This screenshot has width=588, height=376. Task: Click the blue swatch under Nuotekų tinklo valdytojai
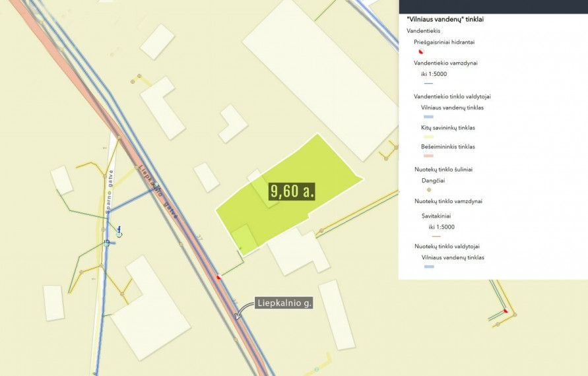tap(429, 267)
